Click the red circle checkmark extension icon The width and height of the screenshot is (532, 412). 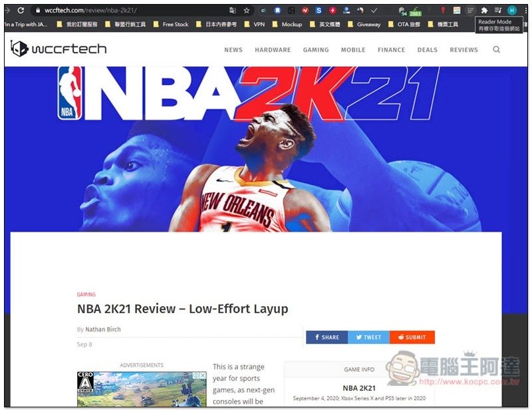(x=305, y=11)
